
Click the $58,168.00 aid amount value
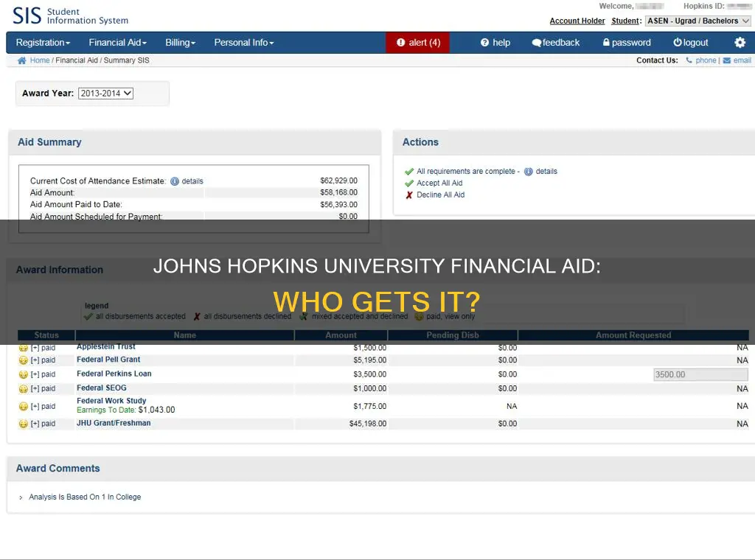point(339,192)
